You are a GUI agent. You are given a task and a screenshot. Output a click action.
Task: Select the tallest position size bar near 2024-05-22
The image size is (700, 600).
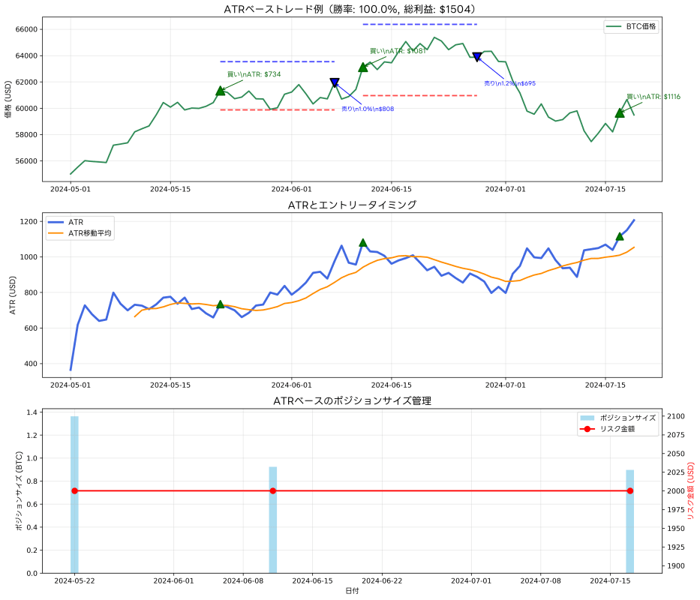74,495
